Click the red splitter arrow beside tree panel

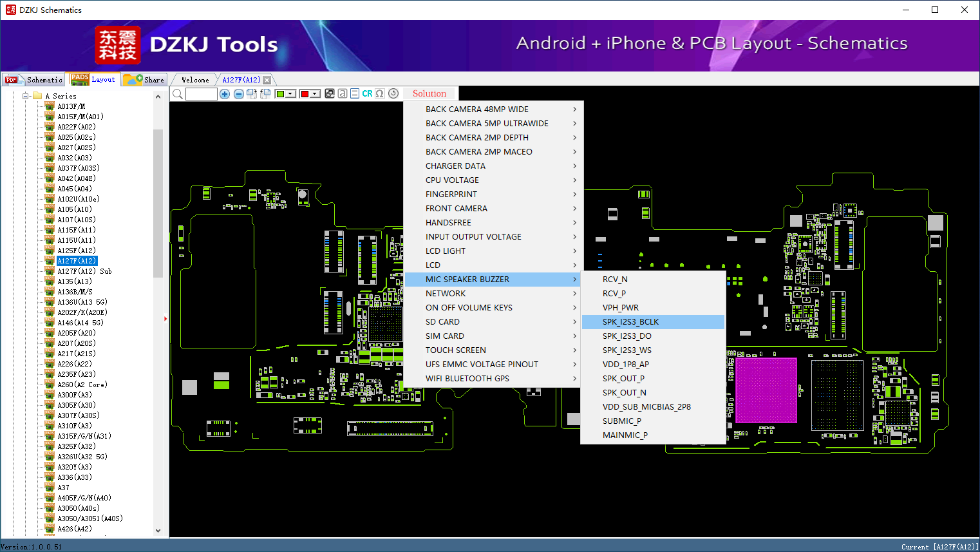tap(165, 318)
